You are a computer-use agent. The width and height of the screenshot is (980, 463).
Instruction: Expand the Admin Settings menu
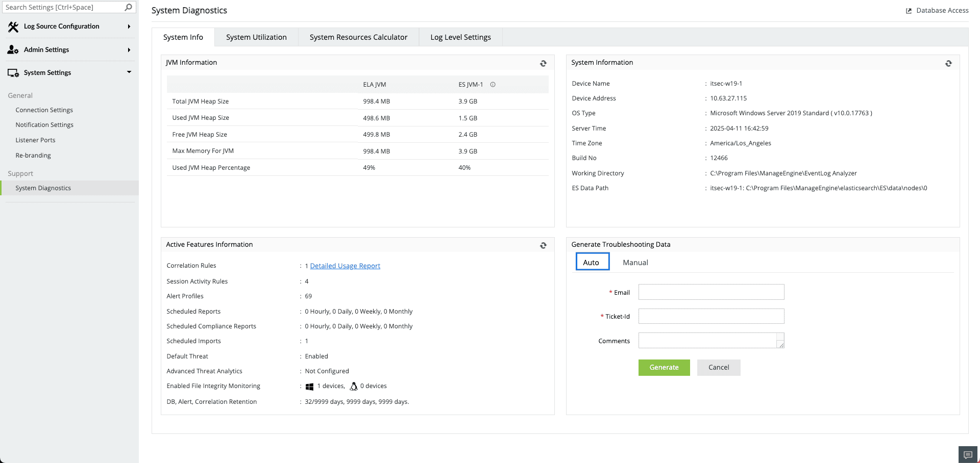click(129, 49)
